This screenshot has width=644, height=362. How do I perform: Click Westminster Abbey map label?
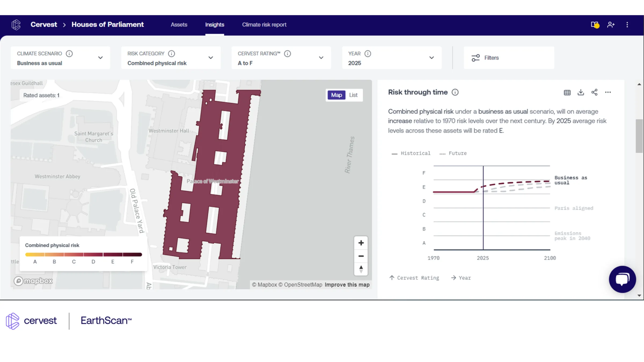[x=57, y=176]
